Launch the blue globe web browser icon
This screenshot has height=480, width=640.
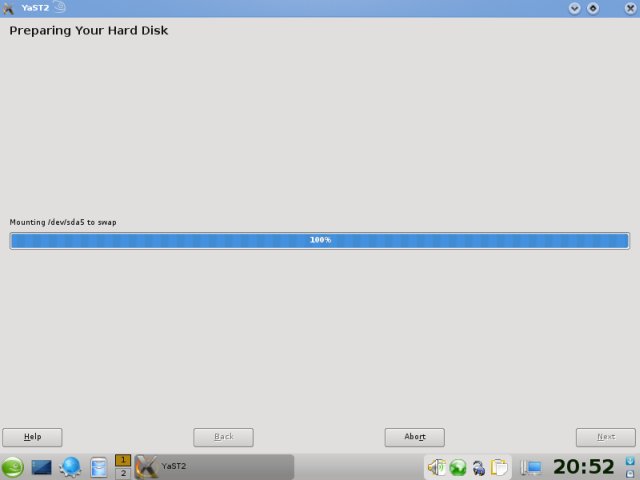point(70,467)
